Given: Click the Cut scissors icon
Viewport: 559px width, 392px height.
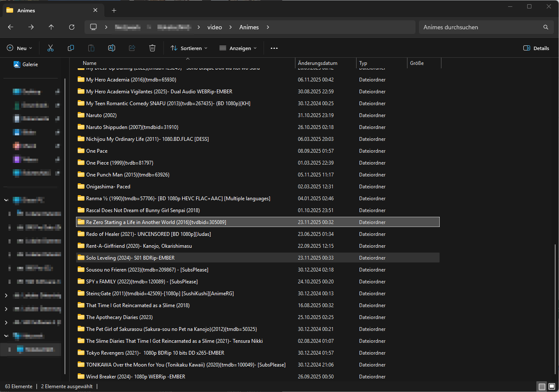Looking at the screenshot, I should pyautogui.click(x=51, y=48).
